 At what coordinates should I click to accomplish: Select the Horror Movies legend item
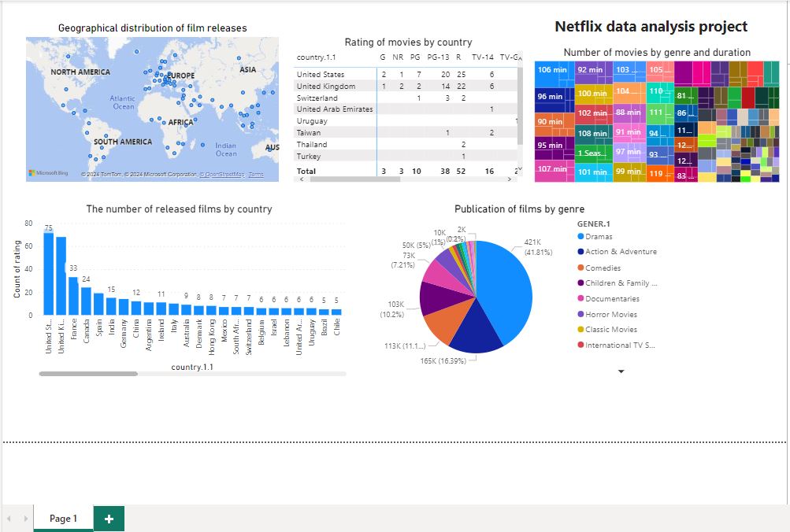607,315
